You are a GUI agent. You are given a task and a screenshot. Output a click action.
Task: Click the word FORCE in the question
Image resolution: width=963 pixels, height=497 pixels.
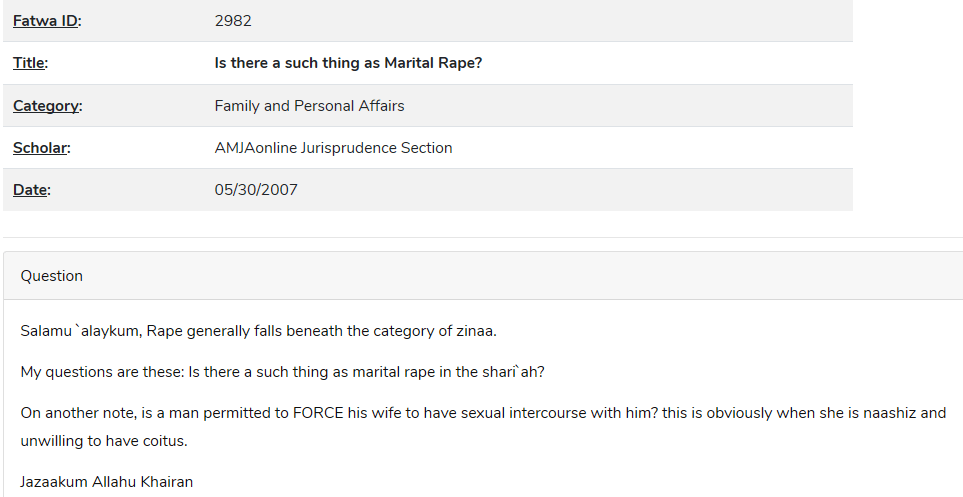click(x=318, y=413)
